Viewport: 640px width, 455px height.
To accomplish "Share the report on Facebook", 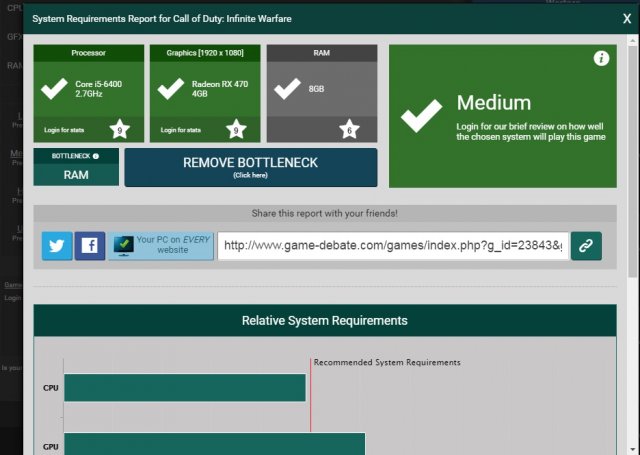I will [90, 246].
